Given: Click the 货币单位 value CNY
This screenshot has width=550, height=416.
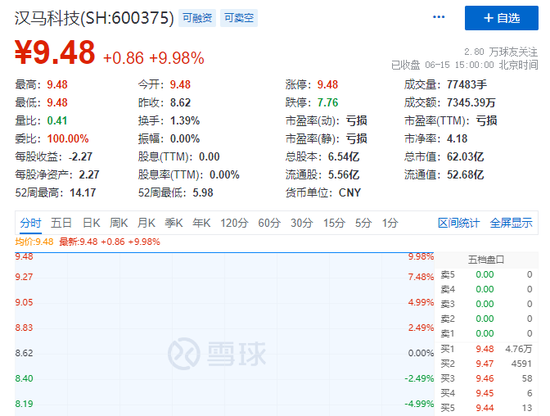Looking at the screenshot, I should [x=349, y=193].
